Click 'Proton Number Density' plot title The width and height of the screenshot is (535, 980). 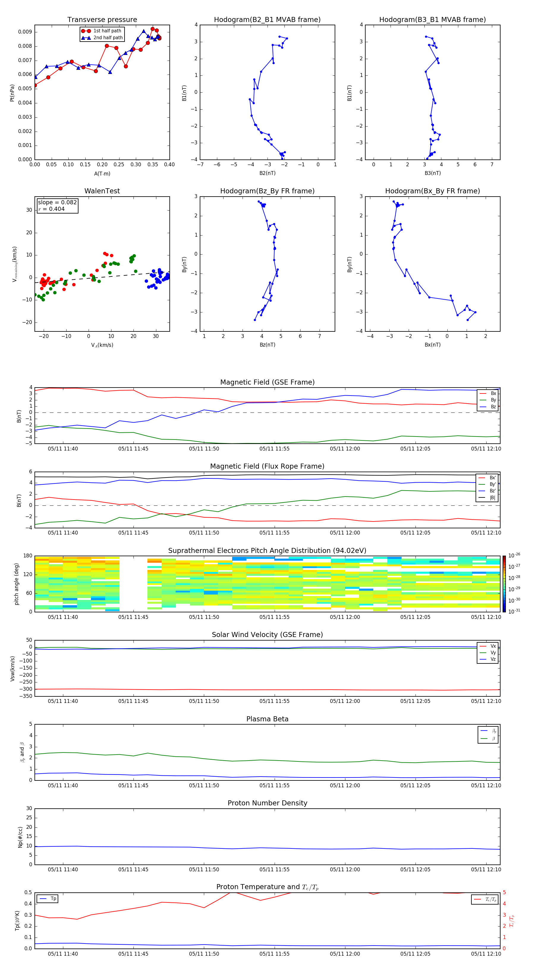(267, 803)
